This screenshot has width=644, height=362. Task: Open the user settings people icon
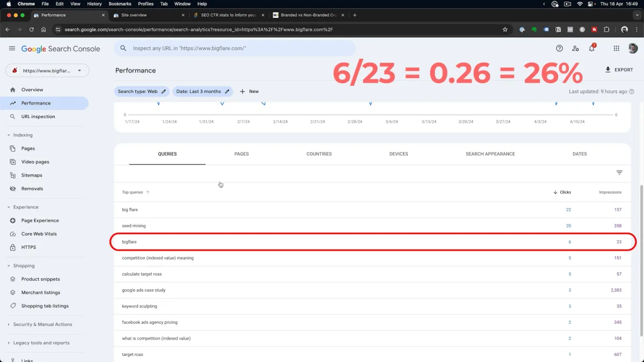coord(575,48)
